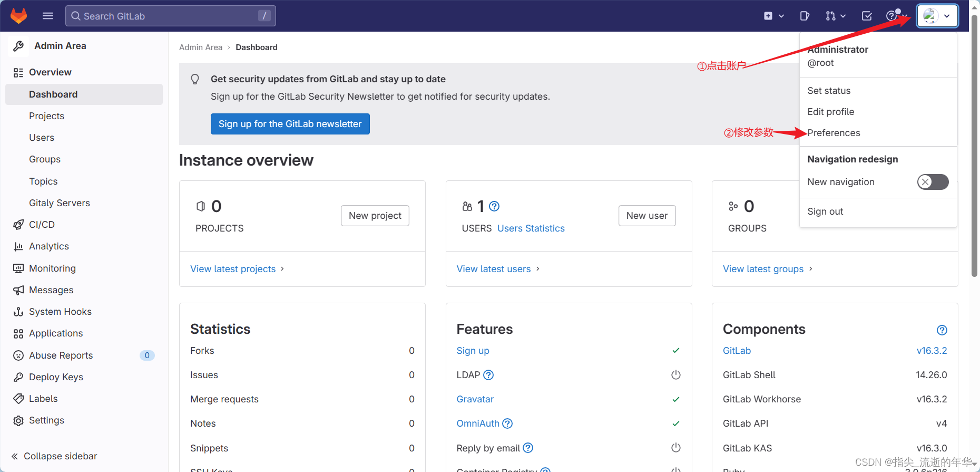Click help icon next to Users count
The width and height of the screenshot is (980, 472).
[494, 206]
